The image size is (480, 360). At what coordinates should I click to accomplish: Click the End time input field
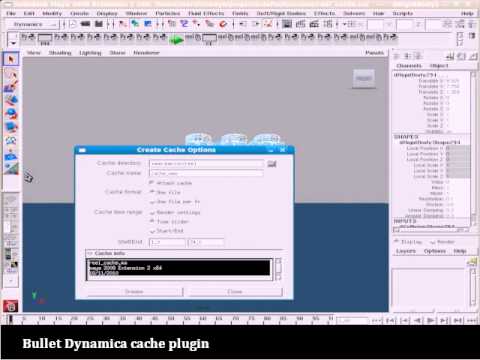(205, 242)
